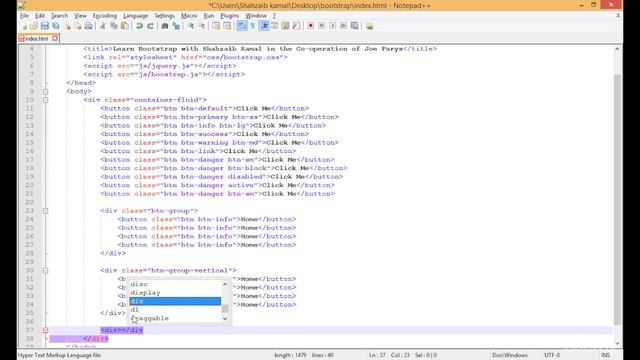The height and width of the screenshot is (360, 640).
Task: Open the Window menu
Action: (256, 16)
